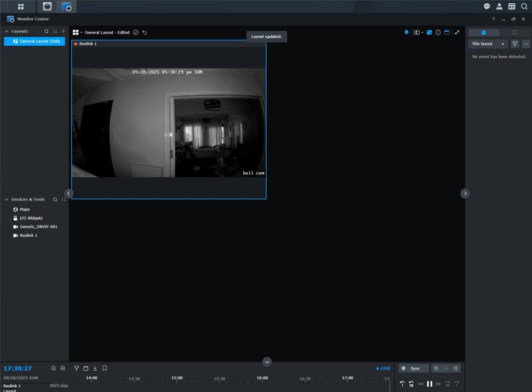Select General Layout (Default) in the list
The width and height of the screenshot is (532, 392).
34,41
